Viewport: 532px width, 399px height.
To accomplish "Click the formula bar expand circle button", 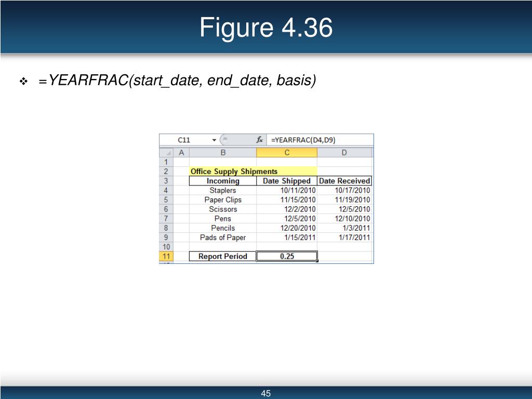I will coord(225,139).
